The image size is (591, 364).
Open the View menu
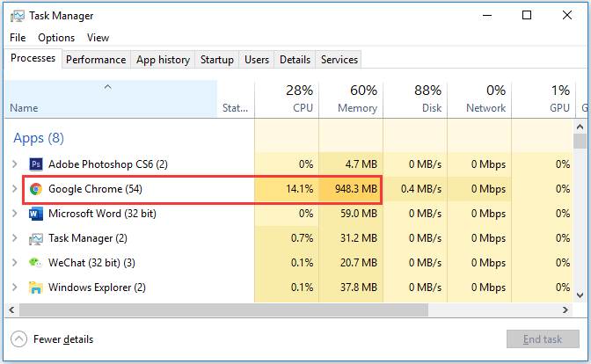point(98,38)
